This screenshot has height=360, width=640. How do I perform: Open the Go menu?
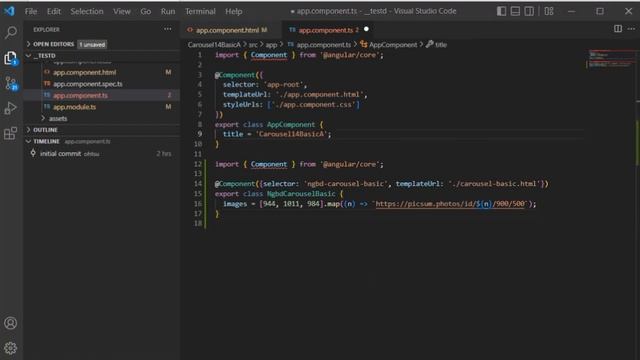click(x=146, y=11)
